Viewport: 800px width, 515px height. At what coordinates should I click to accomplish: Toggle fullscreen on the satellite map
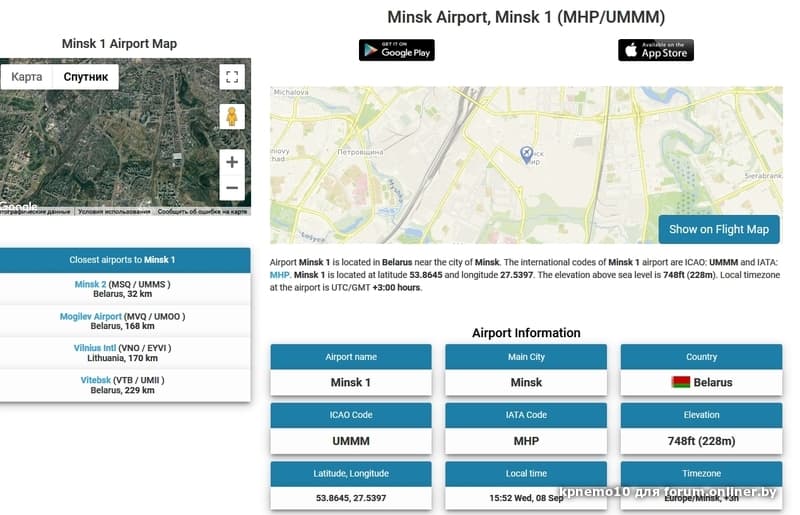tap(232, 77)
